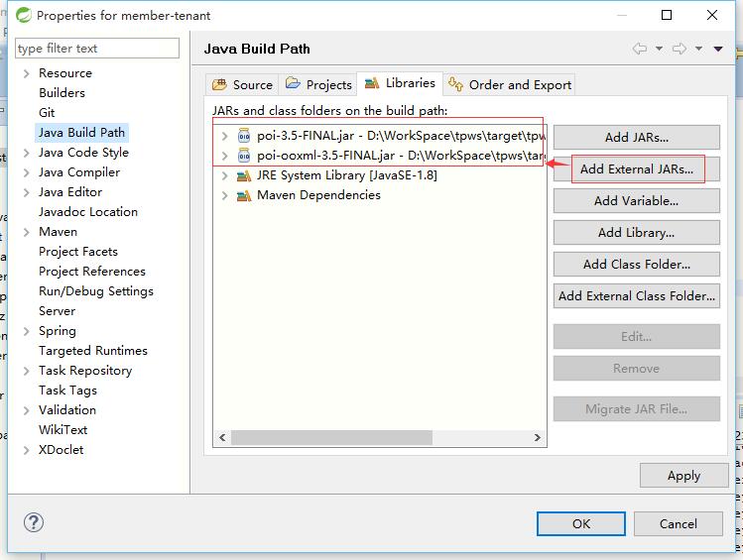This screenshot has height=560, width=743.
Task: Close the Properties for member-tenant dialog
Action: [x=711, y=15]
